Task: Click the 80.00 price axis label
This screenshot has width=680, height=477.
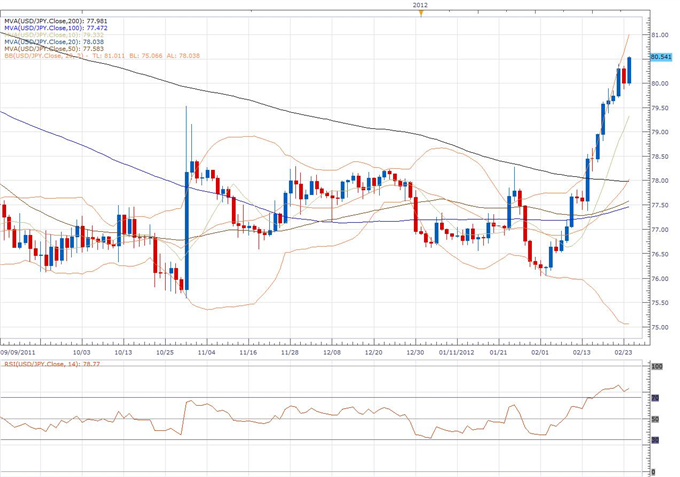Action: pyautogui.click(x=660, y=84)
